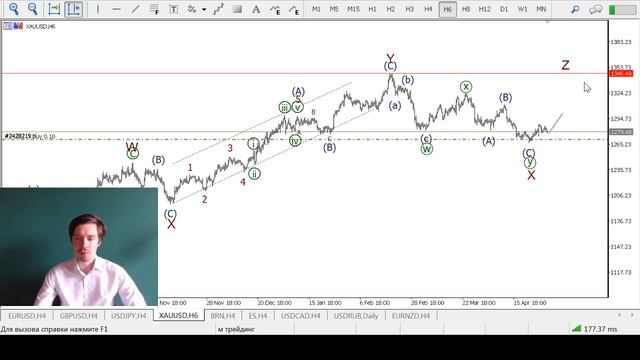Select the trendline drawing tool
The image size is (640, 360).
tap(136, 9)
